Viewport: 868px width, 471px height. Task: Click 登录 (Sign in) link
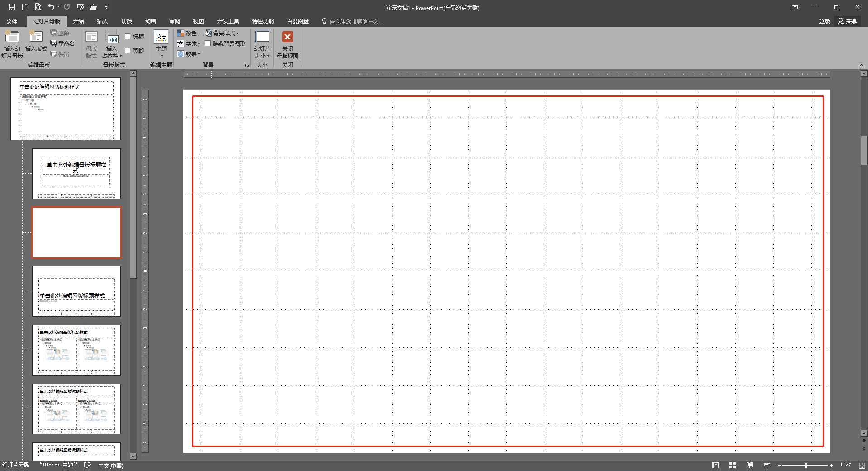pyautogui.click(x=824, y=21)
